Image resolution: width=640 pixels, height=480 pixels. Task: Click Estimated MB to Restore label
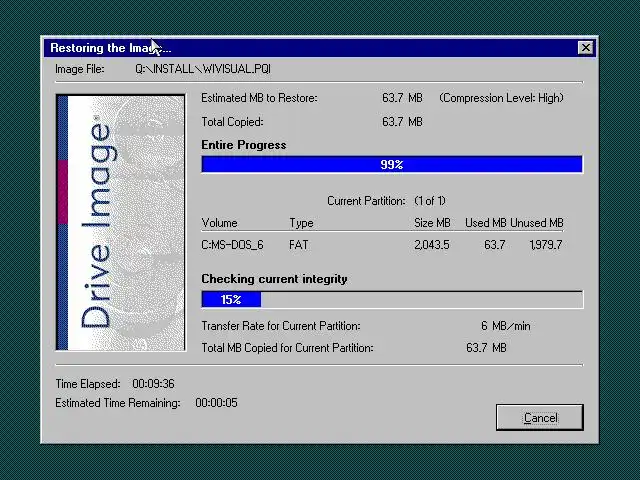click(x=259, y=98)
